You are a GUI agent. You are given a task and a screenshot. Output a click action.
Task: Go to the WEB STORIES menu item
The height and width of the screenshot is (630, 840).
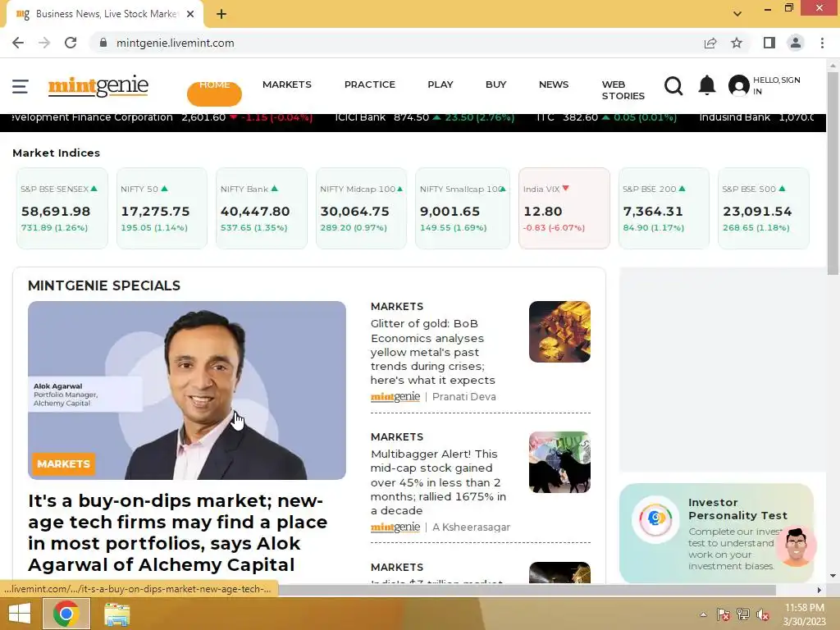(x=623, y=90)
